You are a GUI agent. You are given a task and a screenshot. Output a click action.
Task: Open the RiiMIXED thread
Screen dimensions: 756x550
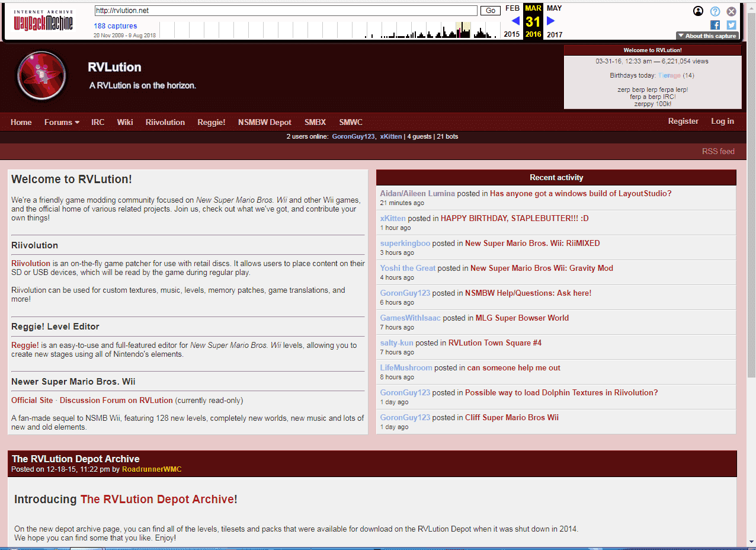pyautogui.click(x=533, y=243)
